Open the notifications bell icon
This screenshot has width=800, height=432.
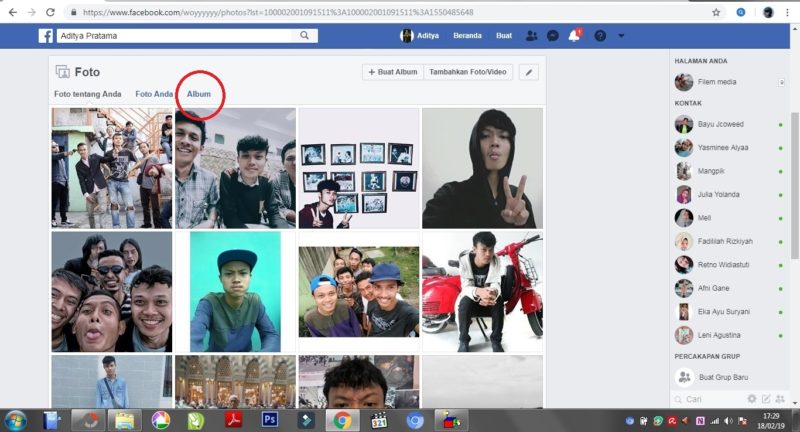coord(574,35)
